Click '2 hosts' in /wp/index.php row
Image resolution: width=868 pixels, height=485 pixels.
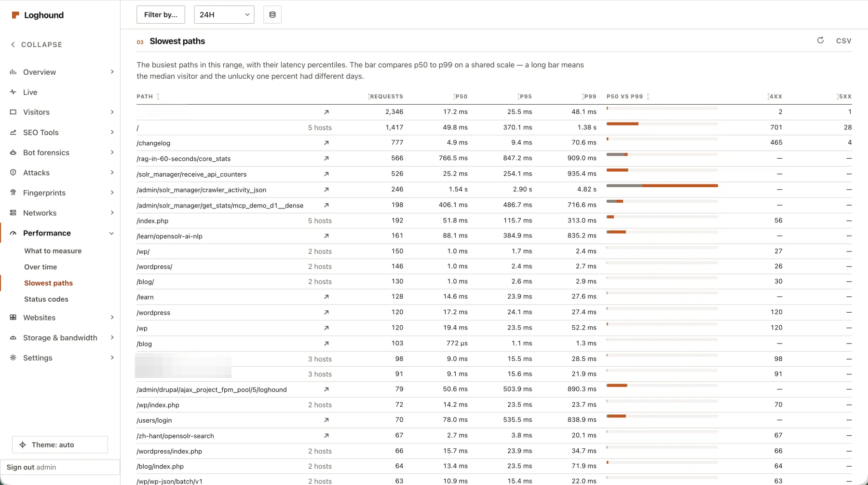pos(320,405)
